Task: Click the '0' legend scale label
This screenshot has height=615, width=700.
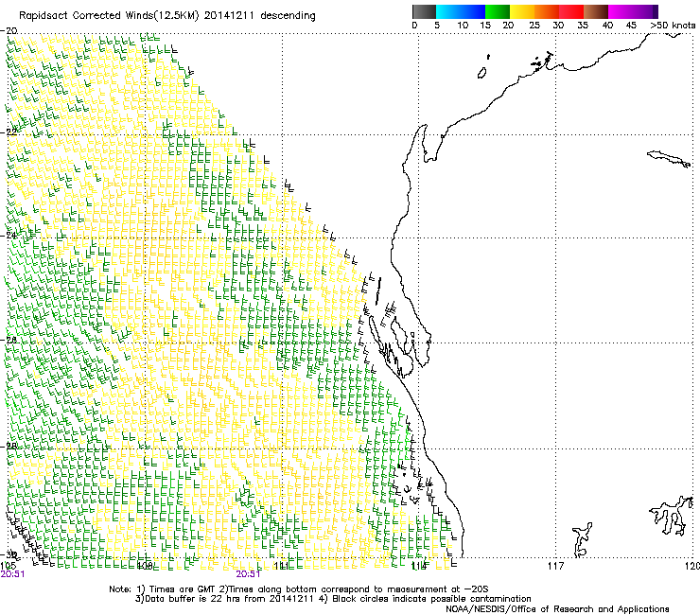Action: 414,26
